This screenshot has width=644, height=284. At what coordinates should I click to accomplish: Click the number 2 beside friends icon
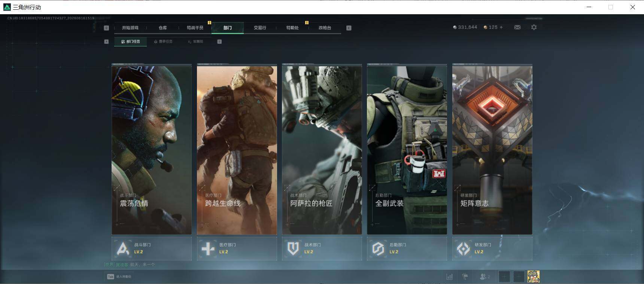(x=489, y=277)
